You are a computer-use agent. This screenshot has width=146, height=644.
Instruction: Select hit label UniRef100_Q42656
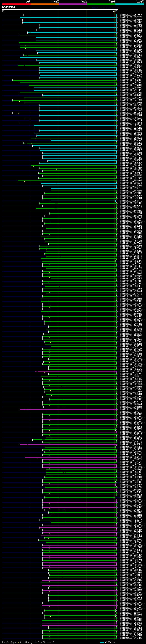pos(131,37)
